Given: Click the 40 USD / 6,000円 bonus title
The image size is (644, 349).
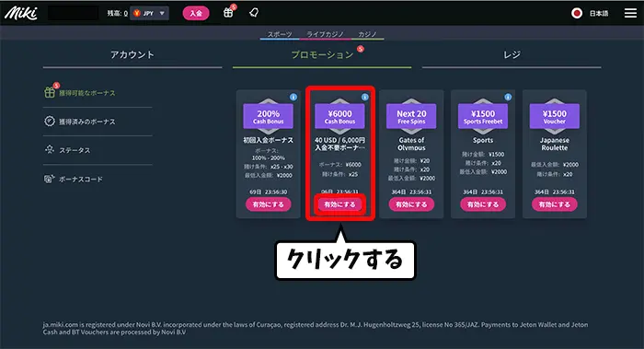Looking at the screenshot, I should tap(339, 144).
